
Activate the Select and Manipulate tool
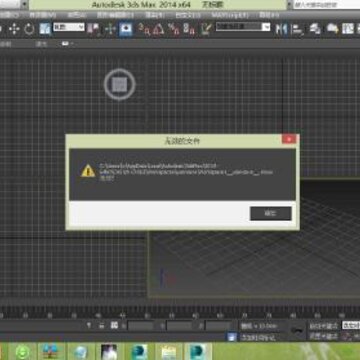(110, 29)
